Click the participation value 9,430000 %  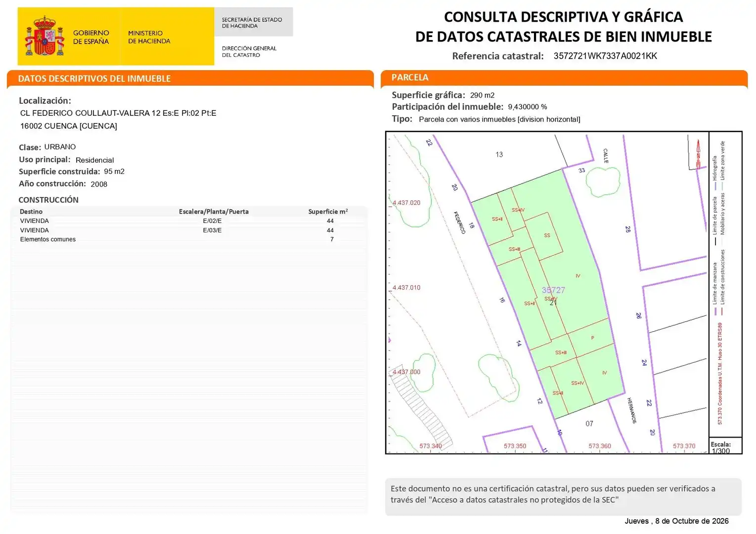coord(527,107)
